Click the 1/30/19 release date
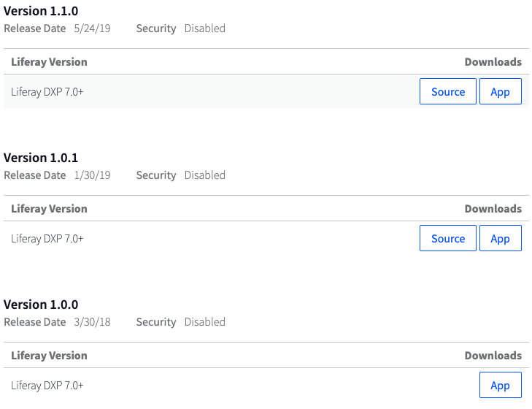 click(x=92, y=175)
